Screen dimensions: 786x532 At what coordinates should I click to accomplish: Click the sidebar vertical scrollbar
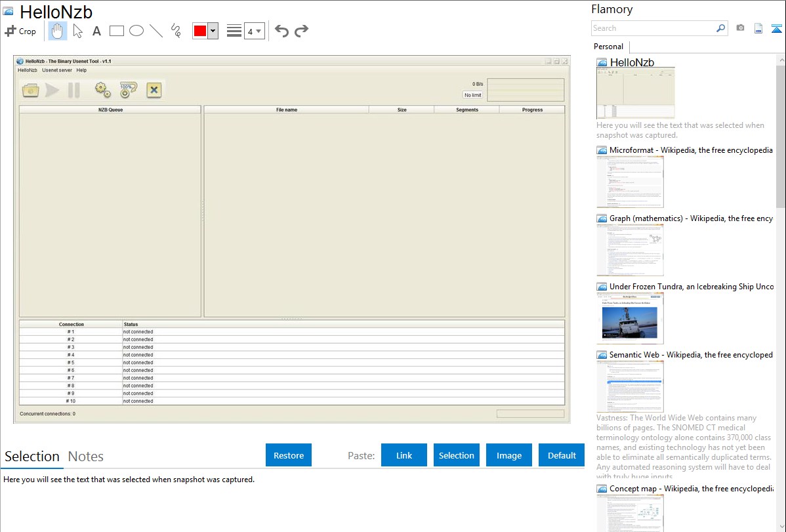click(x=781, y=135)
